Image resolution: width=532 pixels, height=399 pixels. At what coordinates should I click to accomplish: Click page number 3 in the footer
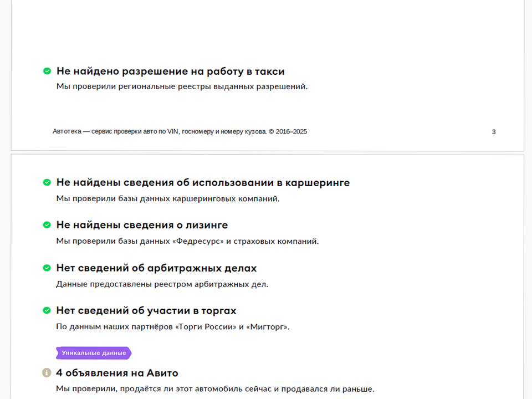coord(494,132)
